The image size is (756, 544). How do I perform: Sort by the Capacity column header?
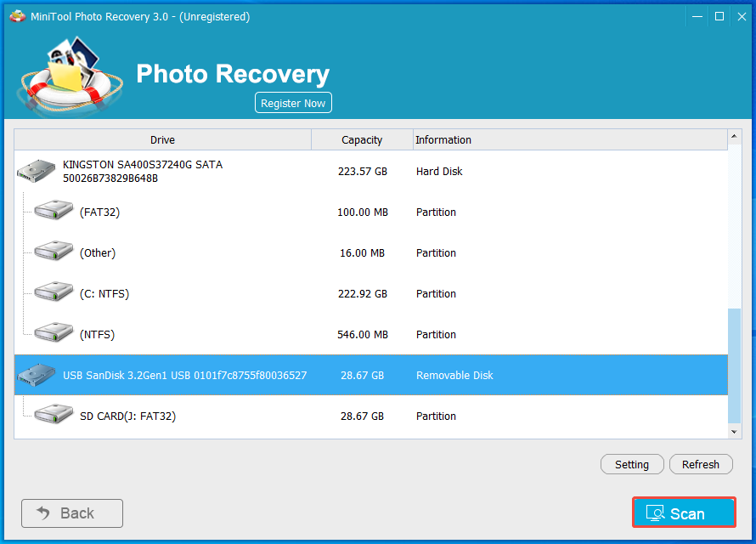(362, 140)
